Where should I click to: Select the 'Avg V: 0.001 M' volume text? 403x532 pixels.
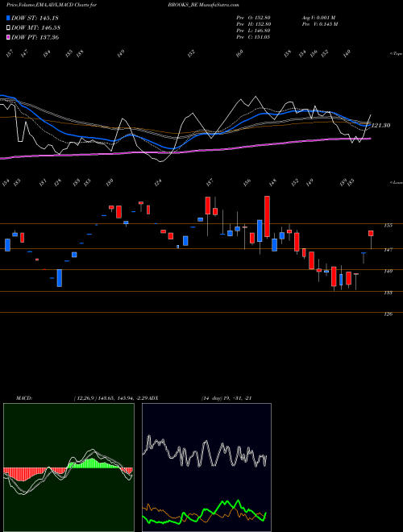pyautogui.click(x=318, y=18)
